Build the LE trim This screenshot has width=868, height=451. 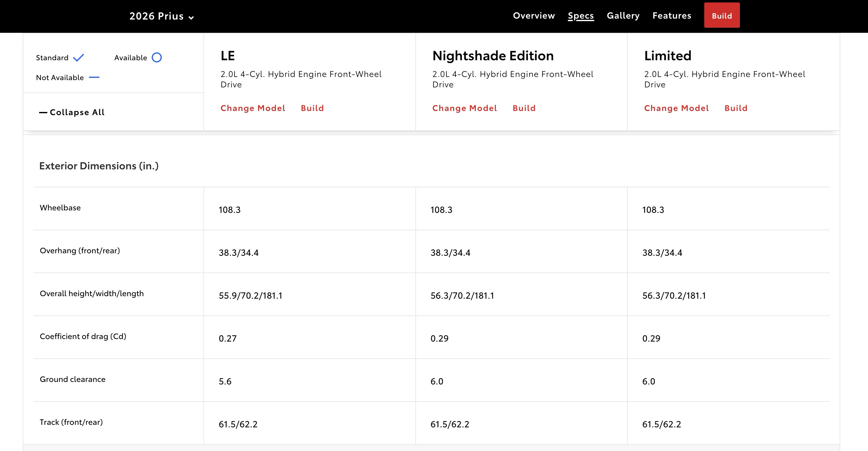pyautogui.click(x=312, y=108)
